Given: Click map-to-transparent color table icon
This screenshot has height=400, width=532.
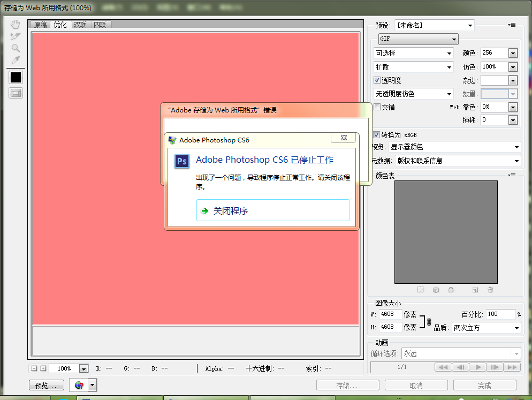Looking at the screenshot, I should pos(420,290).
